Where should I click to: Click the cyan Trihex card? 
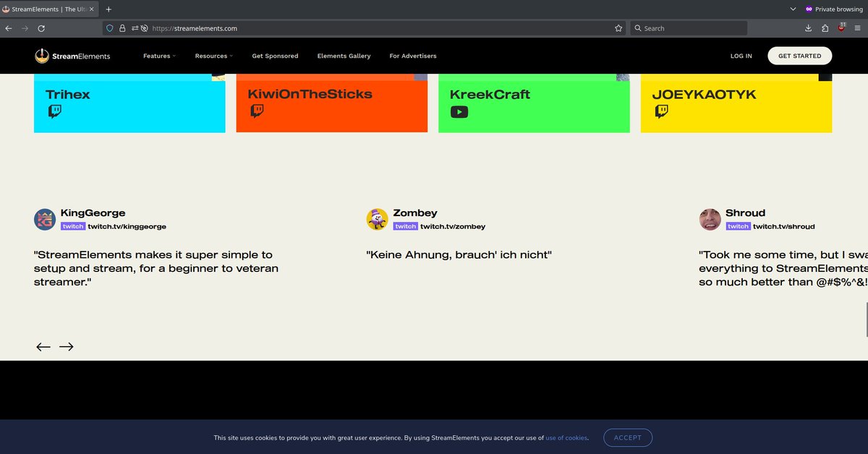(x=129, y=103)
